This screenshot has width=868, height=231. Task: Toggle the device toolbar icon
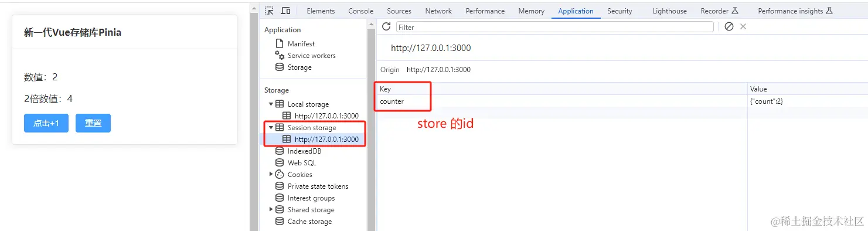click(x=285, y=11)
